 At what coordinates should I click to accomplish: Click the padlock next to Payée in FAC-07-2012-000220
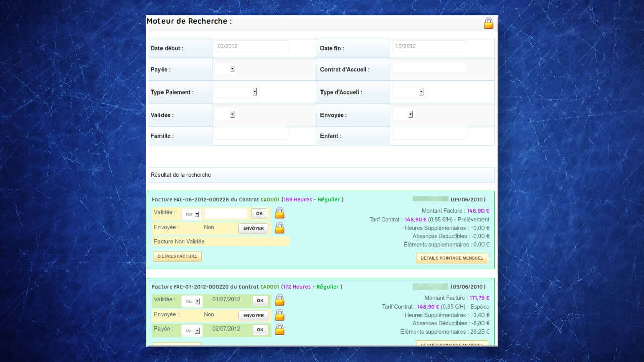pos(280,330)
